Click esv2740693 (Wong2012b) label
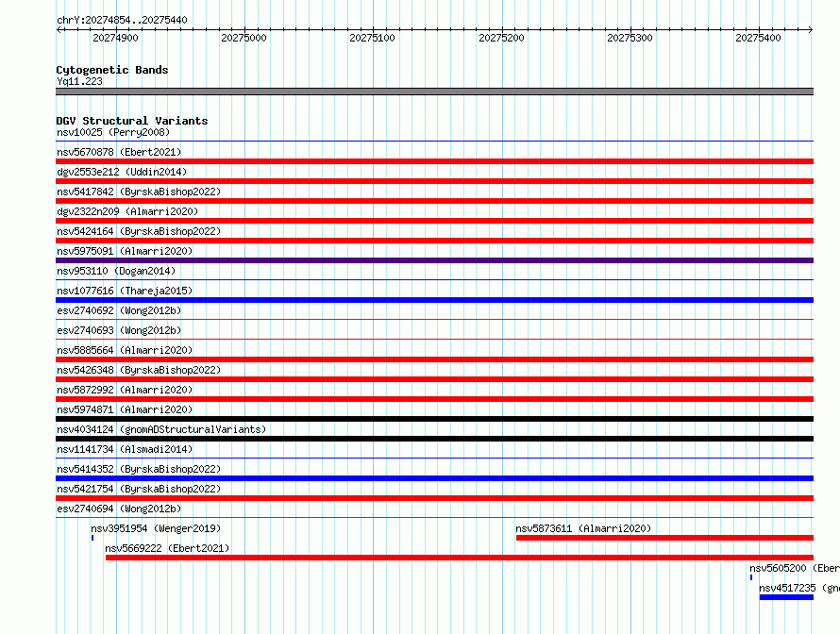This screenshot has width=840, height=634. 119,330
